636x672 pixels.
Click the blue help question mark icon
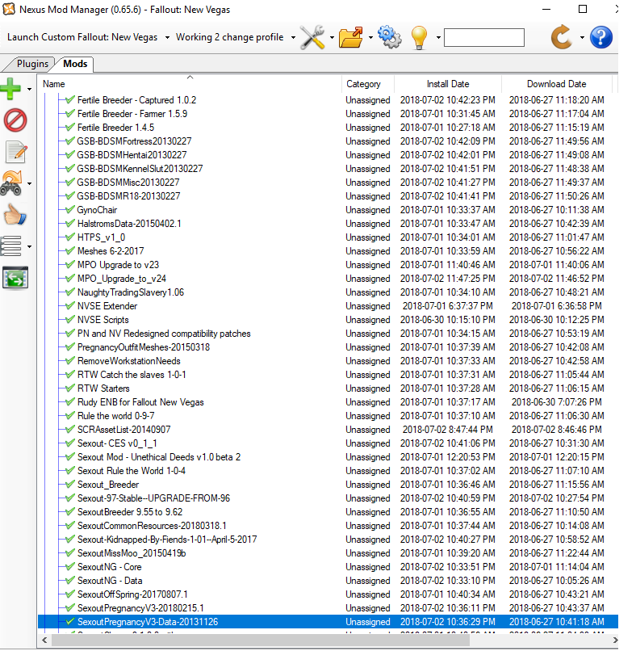pyautogui.click(x=601, y=37)
